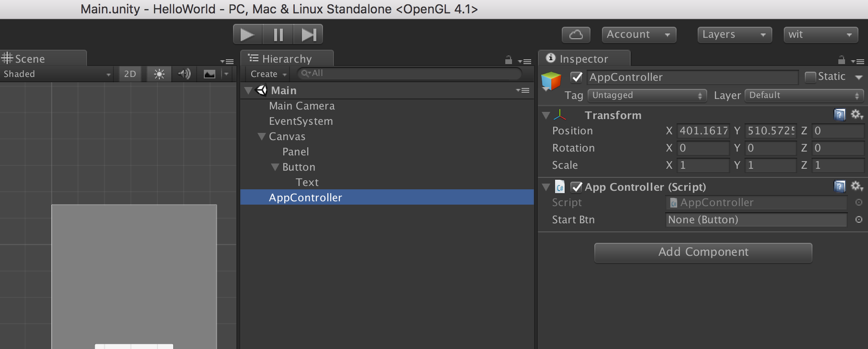
Task: Open Scene panel options menu icon
Action: (227, 62)
